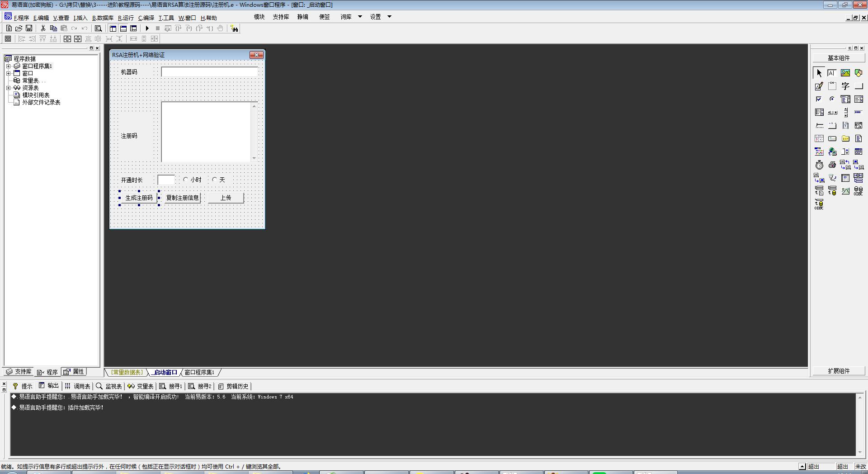
Task: Select the timer (clock) component icon
Action: (x=819, y=165)
